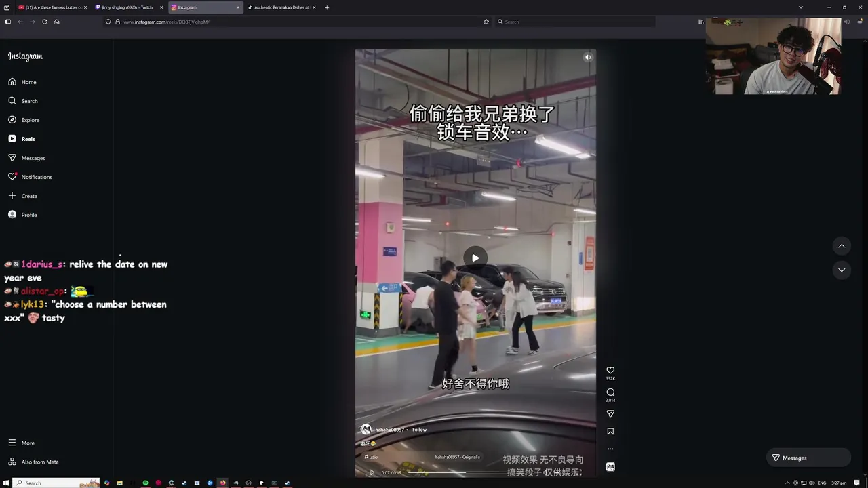Open hahaha08957 profile username

tap(390, 430)
